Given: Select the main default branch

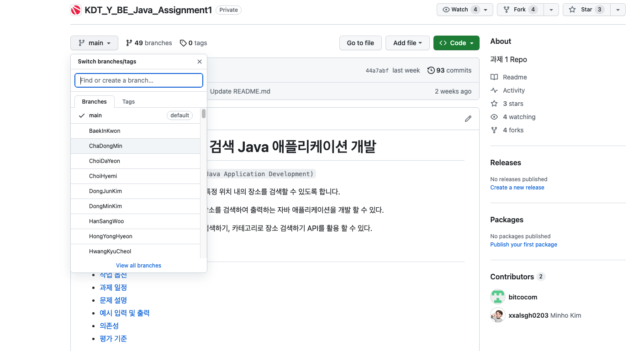Looking at the screenshot, I should pos(135,115).
